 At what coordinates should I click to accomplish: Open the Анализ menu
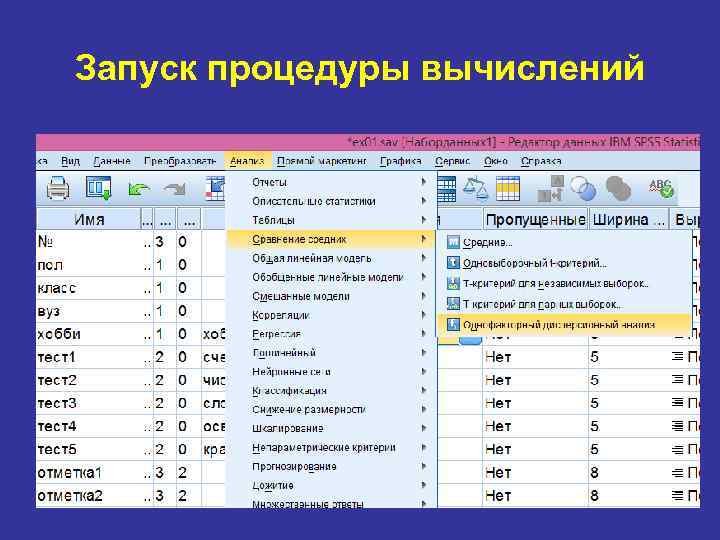(247, 161)
